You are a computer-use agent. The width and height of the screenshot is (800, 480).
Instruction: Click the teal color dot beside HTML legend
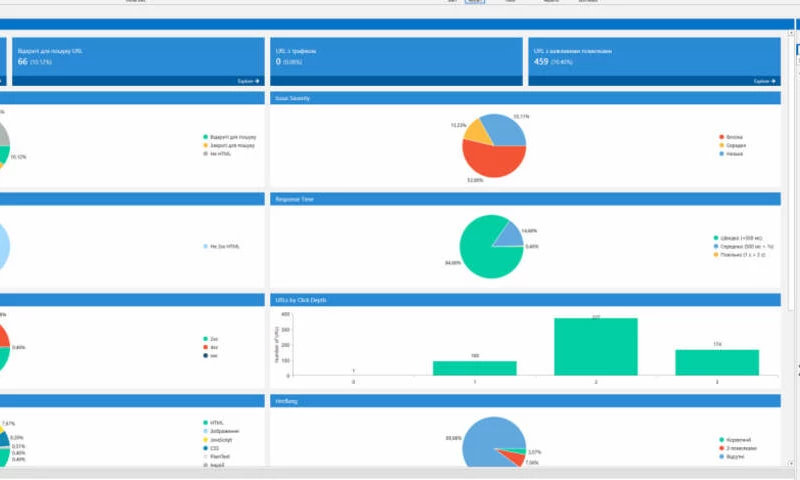(203, 422)
